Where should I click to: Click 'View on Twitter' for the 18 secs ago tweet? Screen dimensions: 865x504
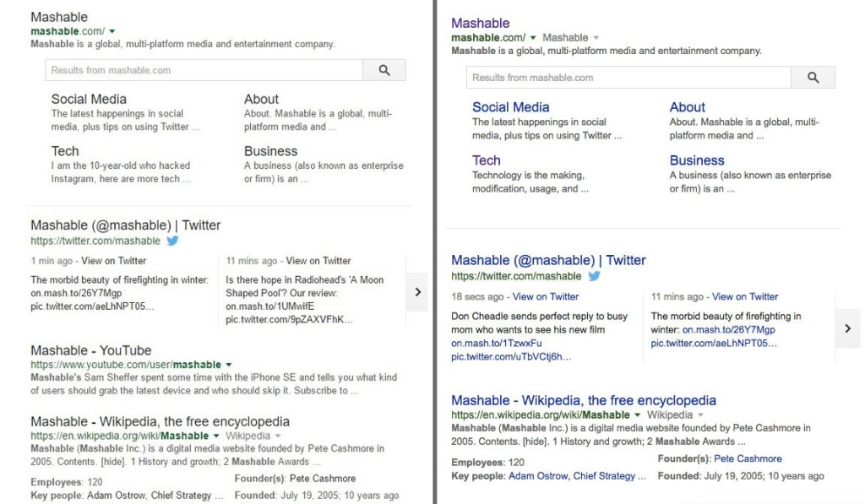546,297
